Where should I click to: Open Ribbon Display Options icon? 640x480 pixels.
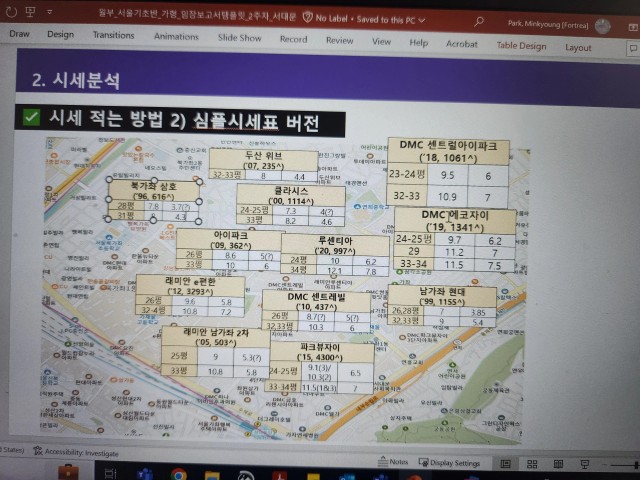tap(633, 27)
